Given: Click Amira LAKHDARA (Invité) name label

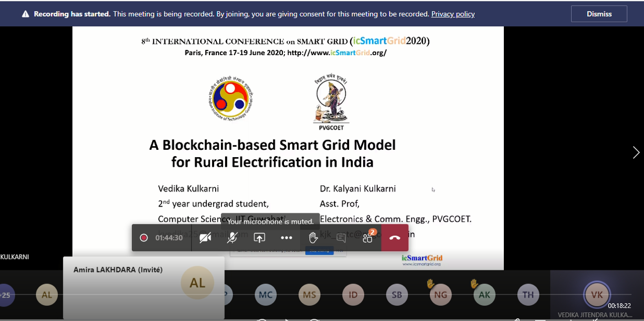Looking at the screenshot, I should (118, 269).
